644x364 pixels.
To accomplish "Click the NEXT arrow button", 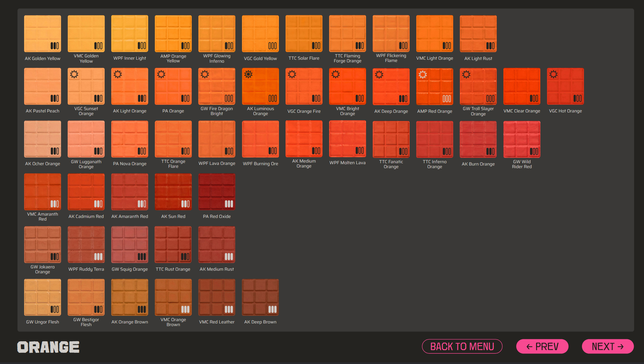I will 607,347.
